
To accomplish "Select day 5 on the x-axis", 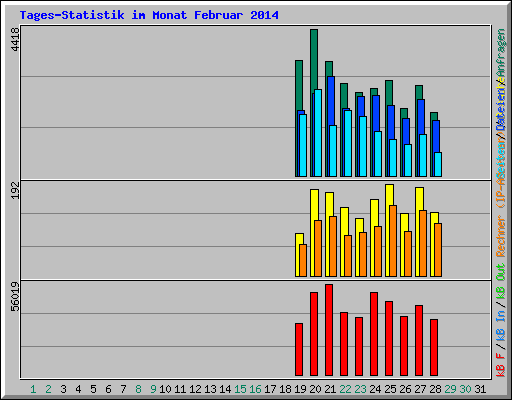I will (93, 389).
